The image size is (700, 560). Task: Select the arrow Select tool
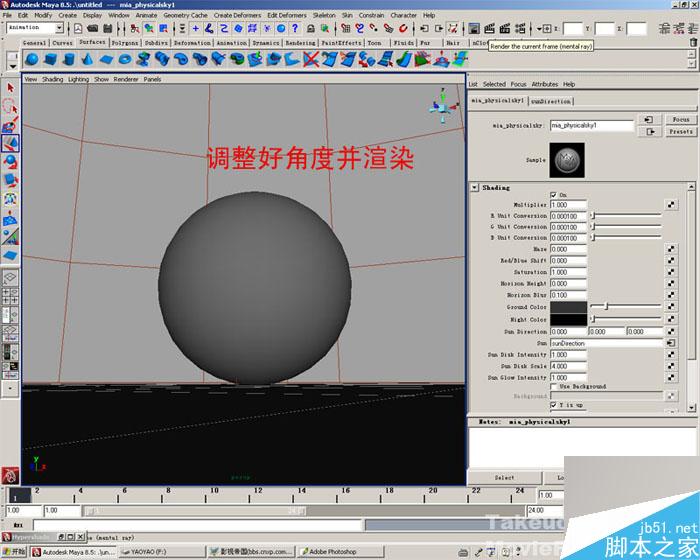tap(10, 88)
